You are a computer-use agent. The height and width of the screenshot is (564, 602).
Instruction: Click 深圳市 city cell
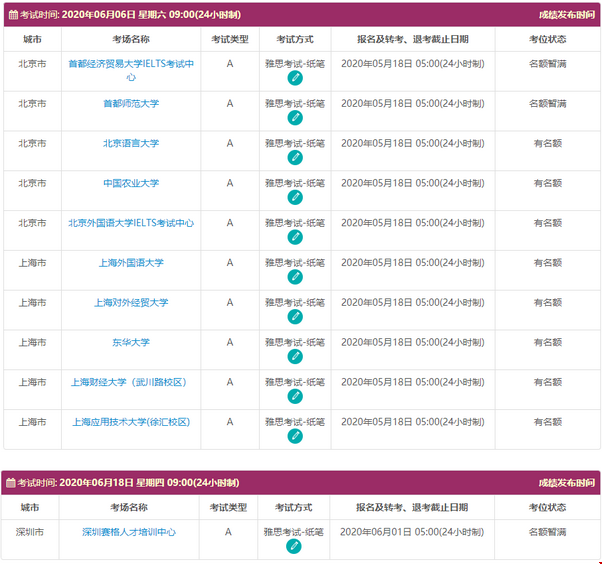click(30, 532)
